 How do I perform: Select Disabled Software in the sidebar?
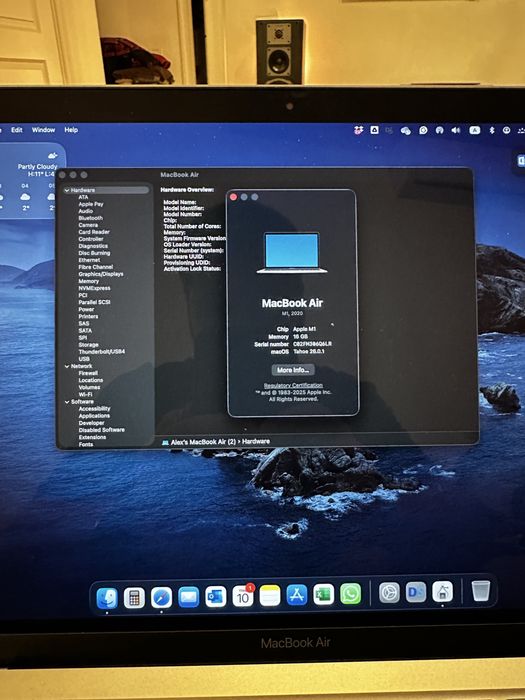(x=102, y=430)
